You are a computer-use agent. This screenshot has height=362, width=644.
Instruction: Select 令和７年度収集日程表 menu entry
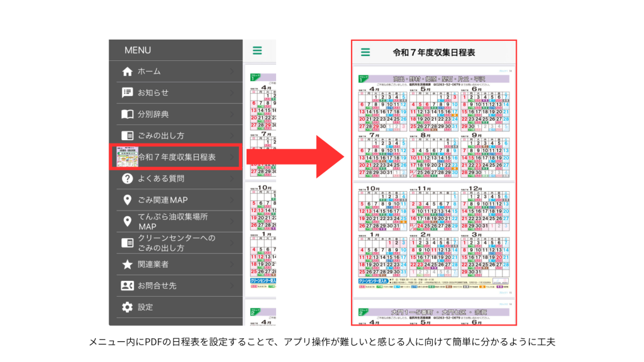pos(176,156)
